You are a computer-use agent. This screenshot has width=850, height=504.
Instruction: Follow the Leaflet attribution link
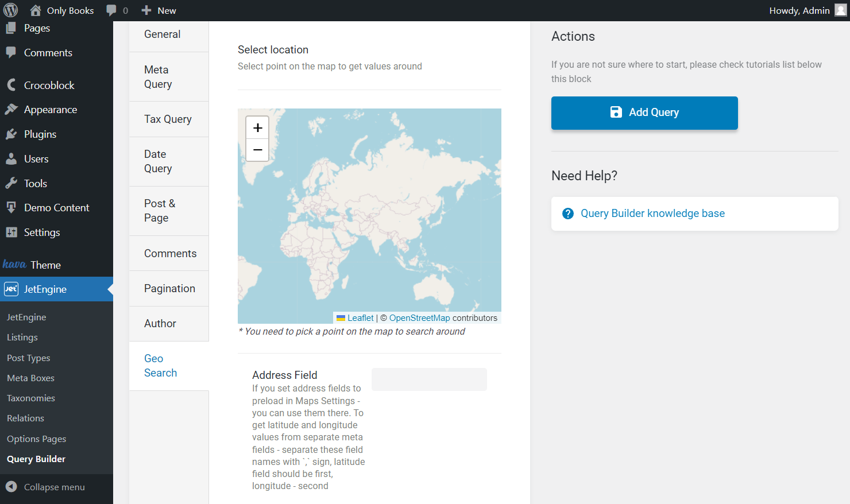(x=360, y=318)
